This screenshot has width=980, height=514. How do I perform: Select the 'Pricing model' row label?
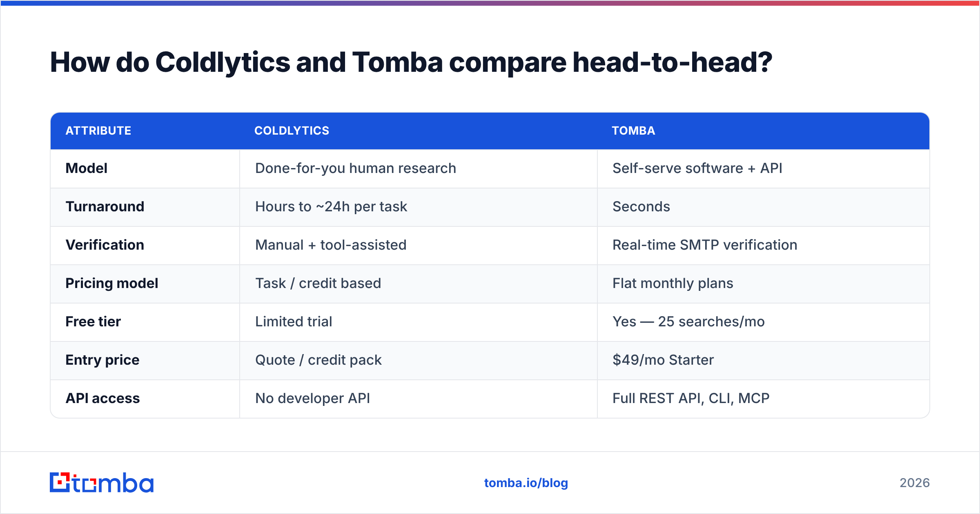click(112, 283)
